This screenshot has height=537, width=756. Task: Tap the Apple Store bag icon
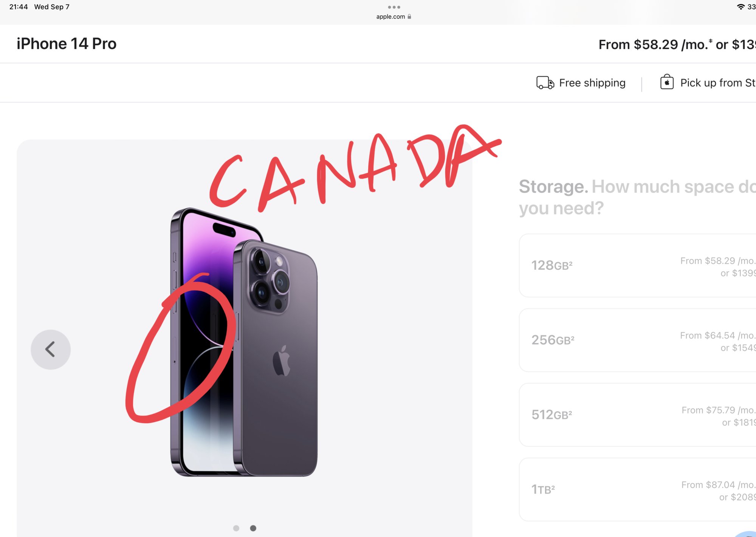click(667, 82)
